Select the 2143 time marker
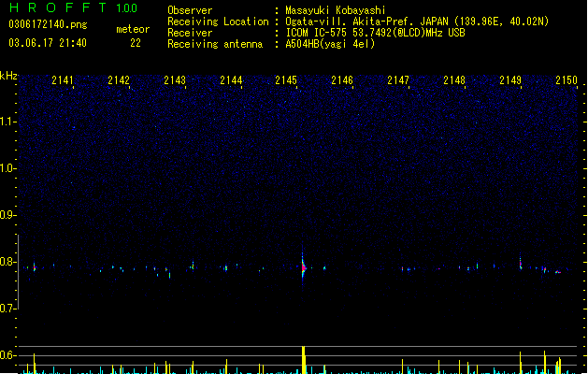The image size is (588, 374). click(175, 80)
